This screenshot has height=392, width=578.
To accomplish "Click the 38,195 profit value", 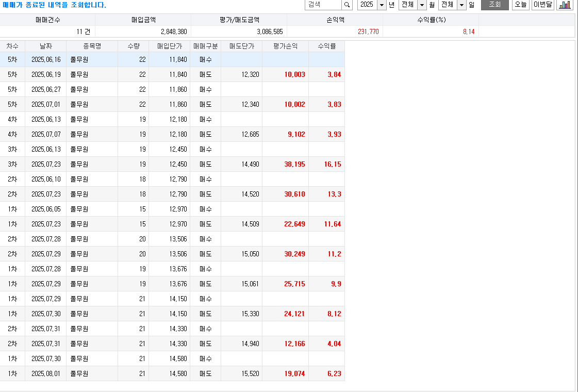I will coord(294,164).
